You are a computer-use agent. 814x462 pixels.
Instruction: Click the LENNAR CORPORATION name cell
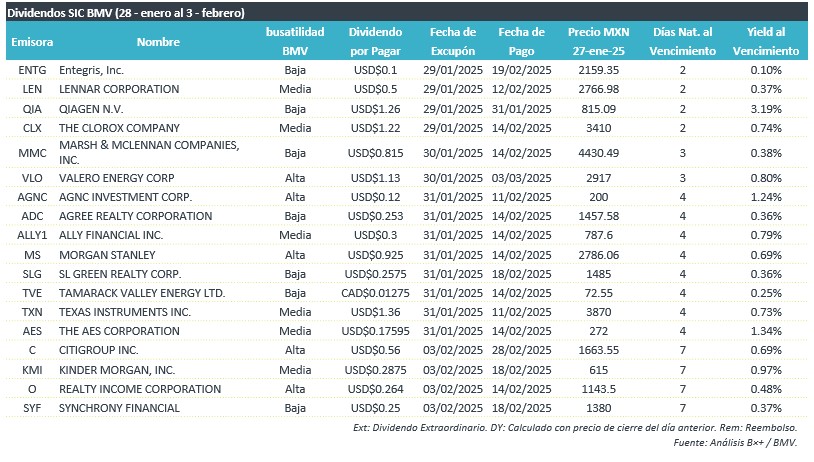click(119, 89)
